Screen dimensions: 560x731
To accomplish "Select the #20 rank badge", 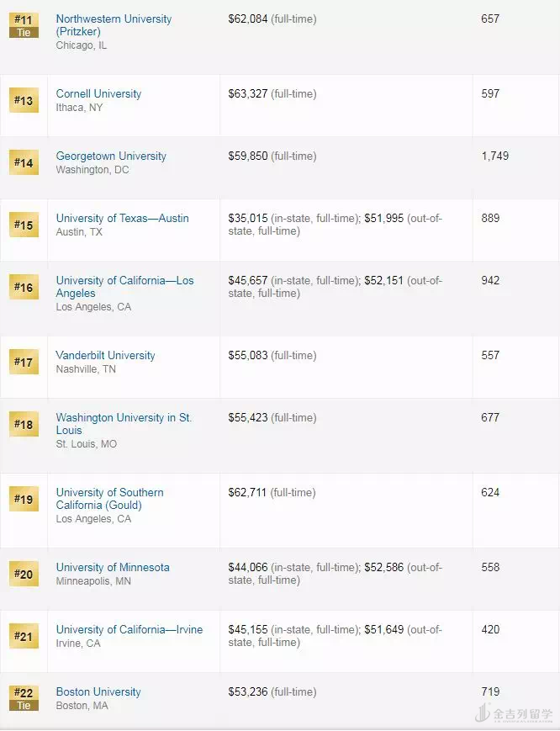I will [24, 575].
